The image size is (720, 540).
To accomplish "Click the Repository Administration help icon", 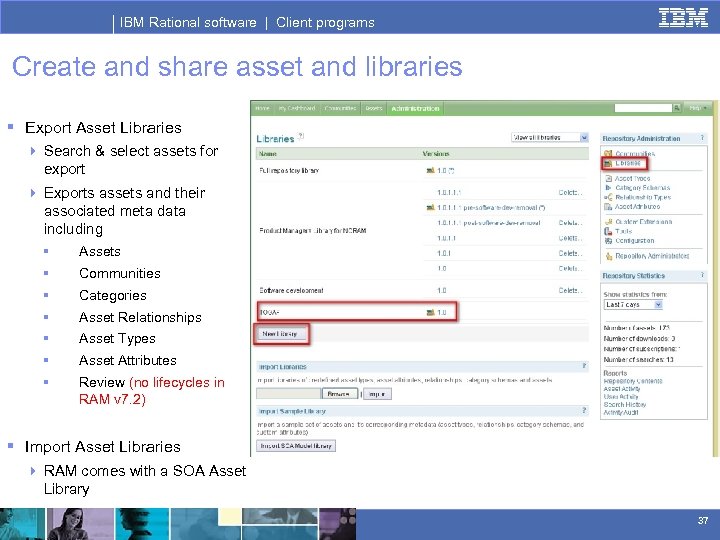I will click(702, 137).
